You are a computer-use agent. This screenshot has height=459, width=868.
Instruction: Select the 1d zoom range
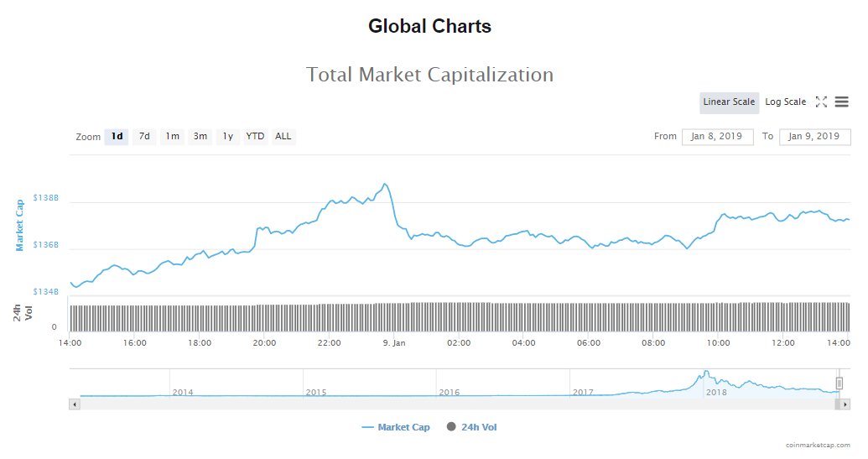pyautogui.click(x=117, y=137)
